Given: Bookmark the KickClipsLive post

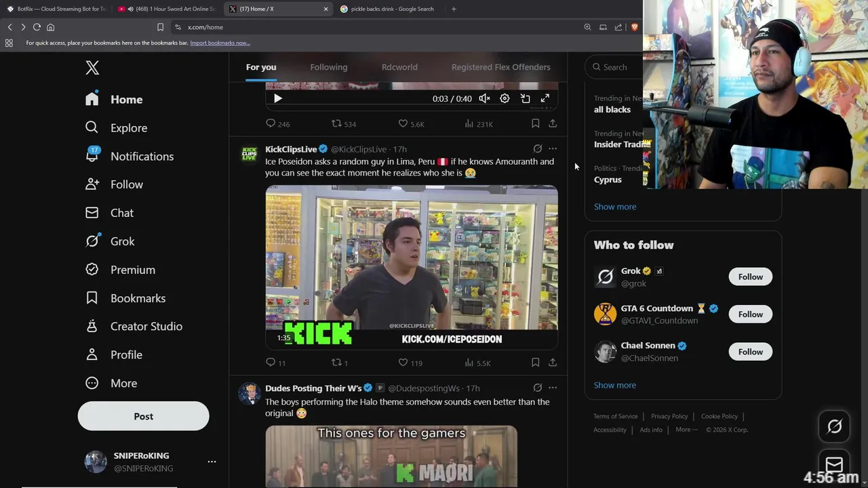Looking at the screenshot, I should pyautogui.click(x=535, y=363).
